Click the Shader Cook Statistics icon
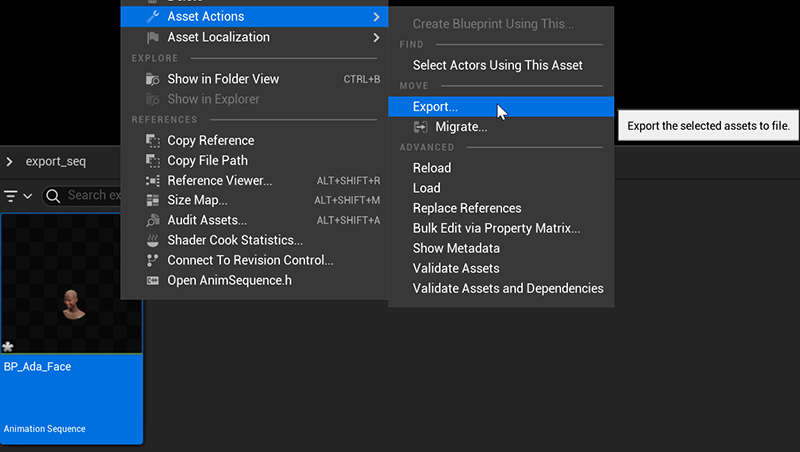The height and width of the screenshot is (452, 800). 153,240
